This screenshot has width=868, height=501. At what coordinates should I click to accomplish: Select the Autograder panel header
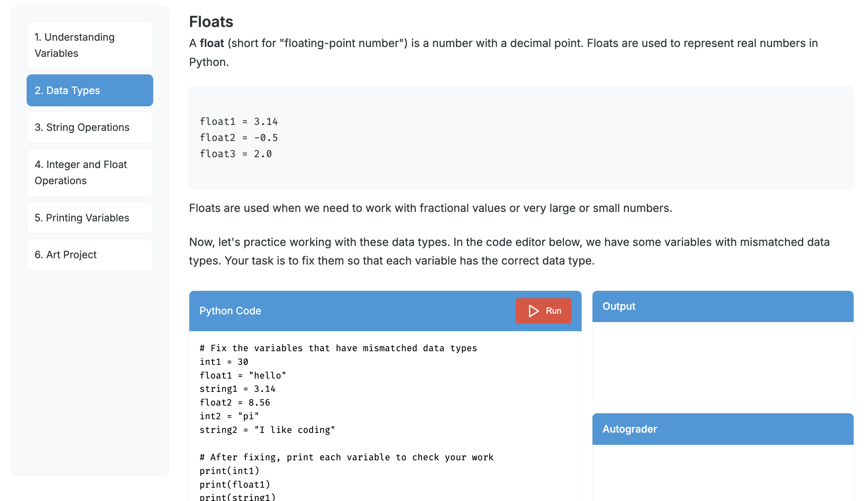629,429
